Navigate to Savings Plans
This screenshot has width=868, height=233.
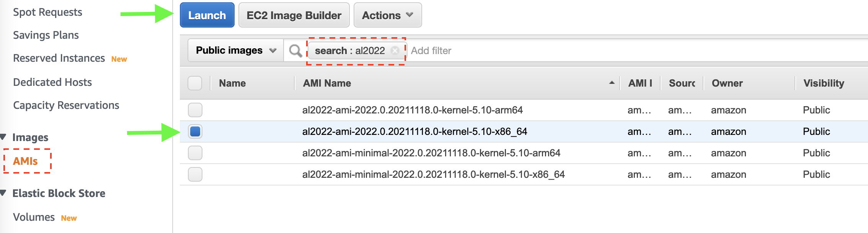click(x=46, y=35)
